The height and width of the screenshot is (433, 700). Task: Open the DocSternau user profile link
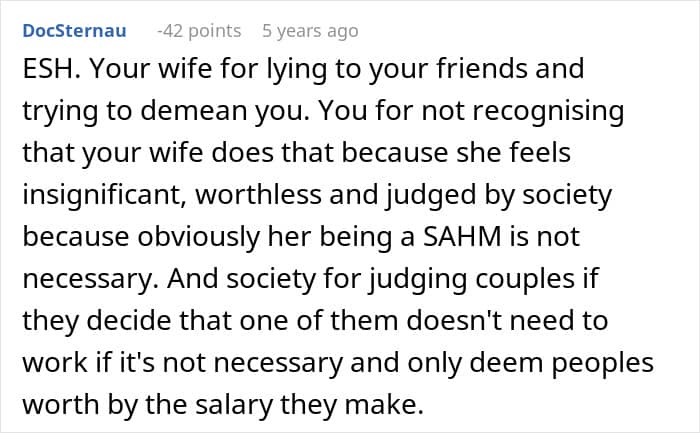click(74, 31)
